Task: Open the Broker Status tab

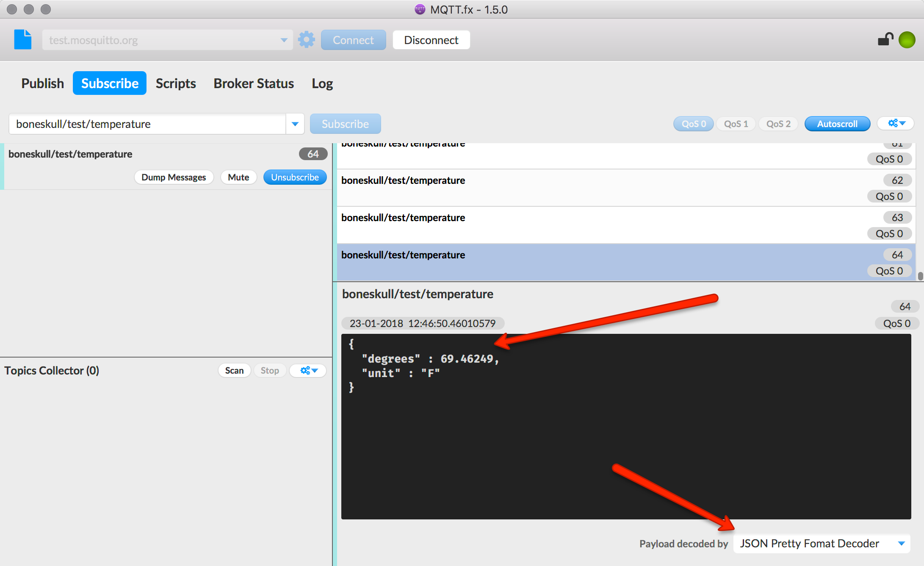Action: click(x=254, y=83)
